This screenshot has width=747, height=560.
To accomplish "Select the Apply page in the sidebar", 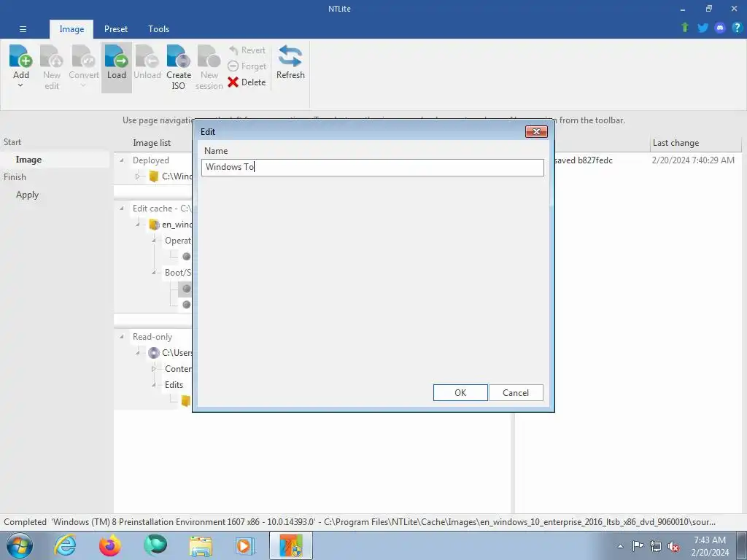I will tap(27, 195).
